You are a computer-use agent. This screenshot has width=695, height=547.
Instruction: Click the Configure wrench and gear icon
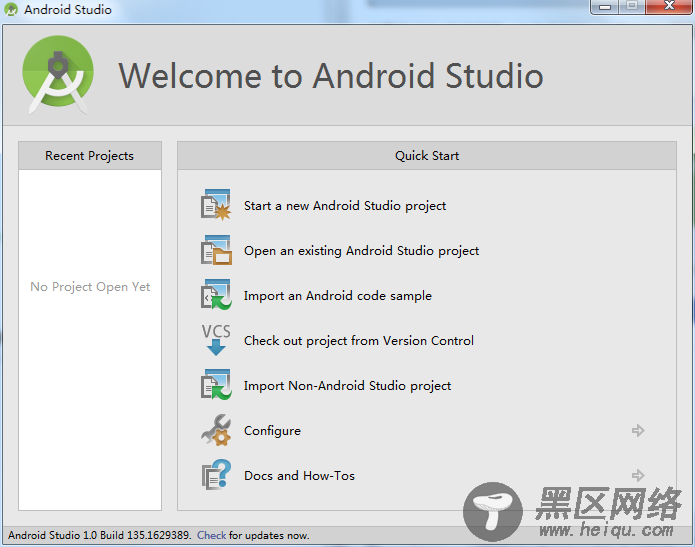coord(216,430)
